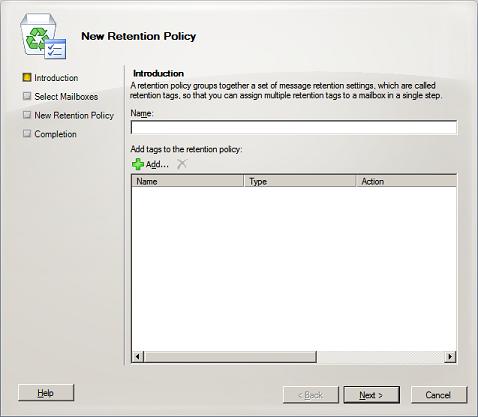Select the Completion step label
The width and height of the screenshot is (478, 417).
pyautogui.click(x=56, y=134)
